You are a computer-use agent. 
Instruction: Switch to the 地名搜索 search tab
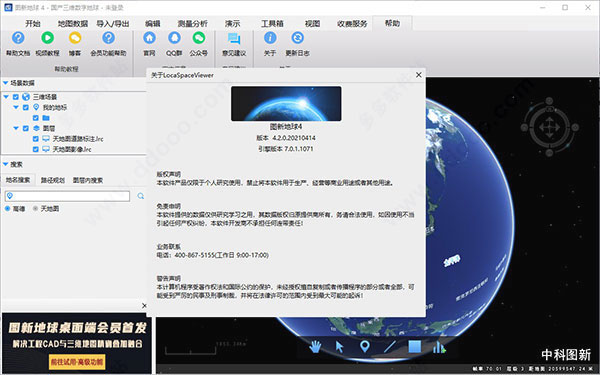click(18, 180)
